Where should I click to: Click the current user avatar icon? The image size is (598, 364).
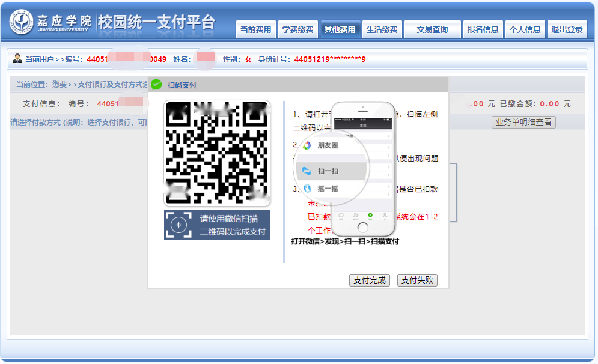[x=17, y=59]
